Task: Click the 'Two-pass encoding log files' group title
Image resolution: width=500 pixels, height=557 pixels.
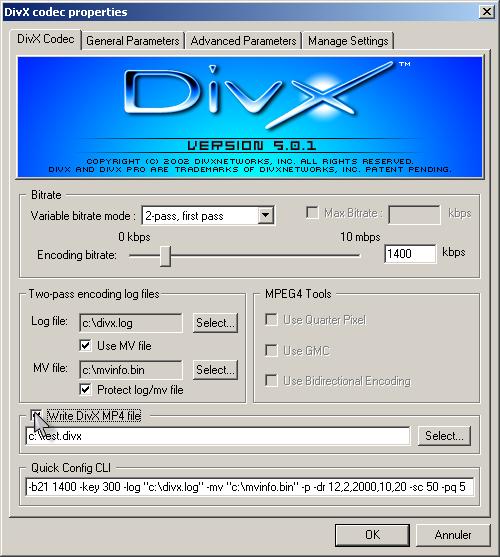Action: [94, 294]
